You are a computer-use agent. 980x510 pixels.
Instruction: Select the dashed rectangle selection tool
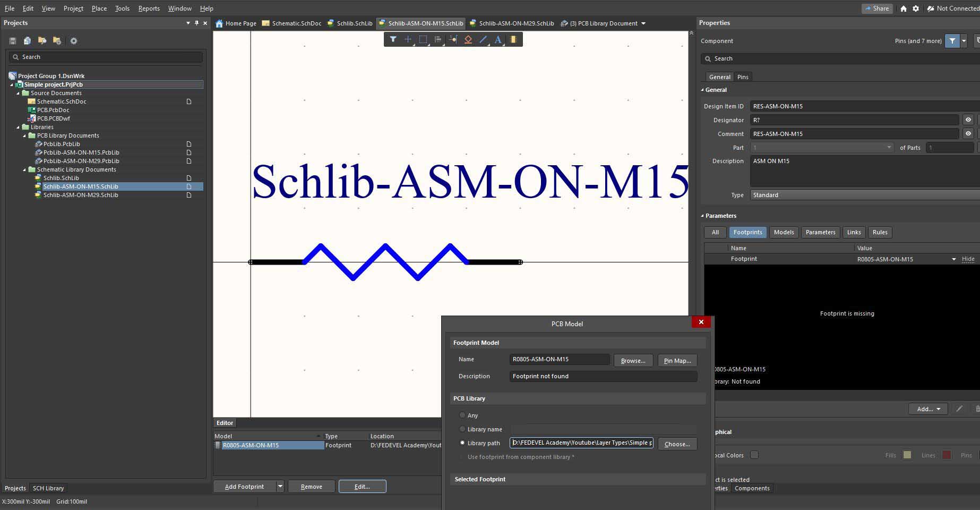click(x=423, y=39)
